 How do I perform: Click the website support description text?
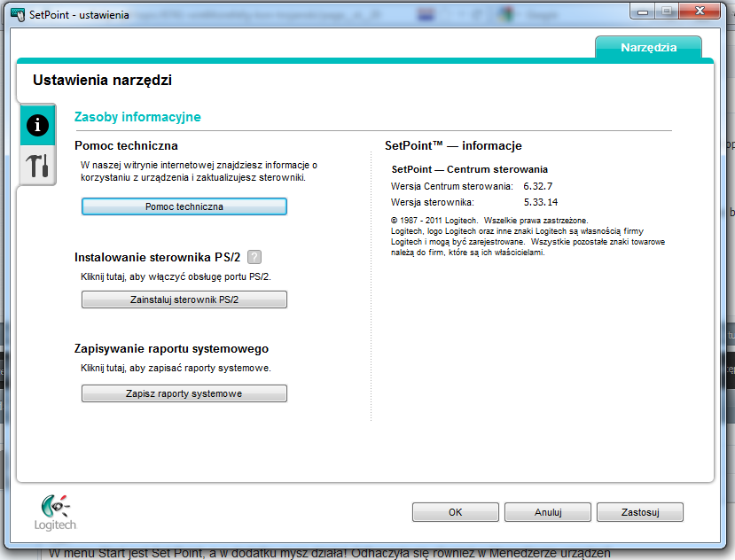click(199, 171)
